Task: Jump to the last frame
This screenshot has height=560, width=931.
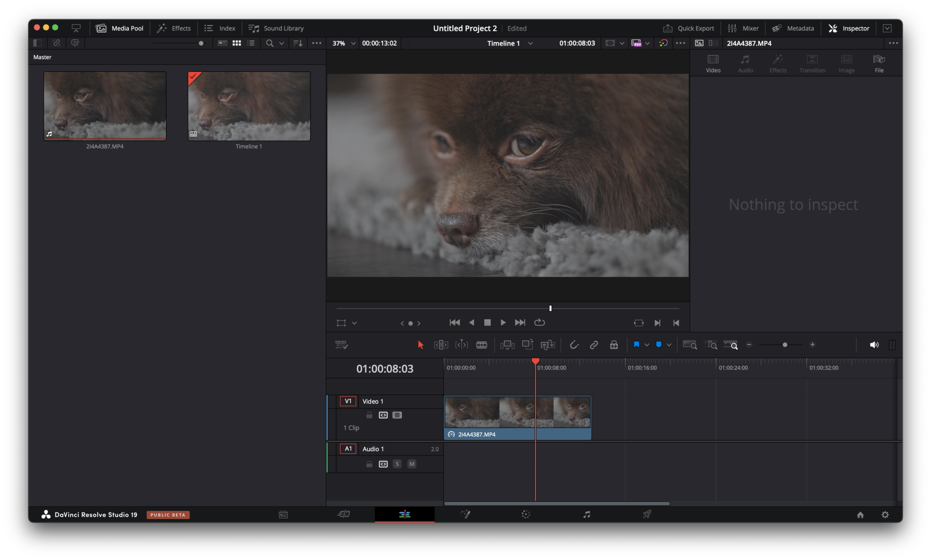Action: 520,322
